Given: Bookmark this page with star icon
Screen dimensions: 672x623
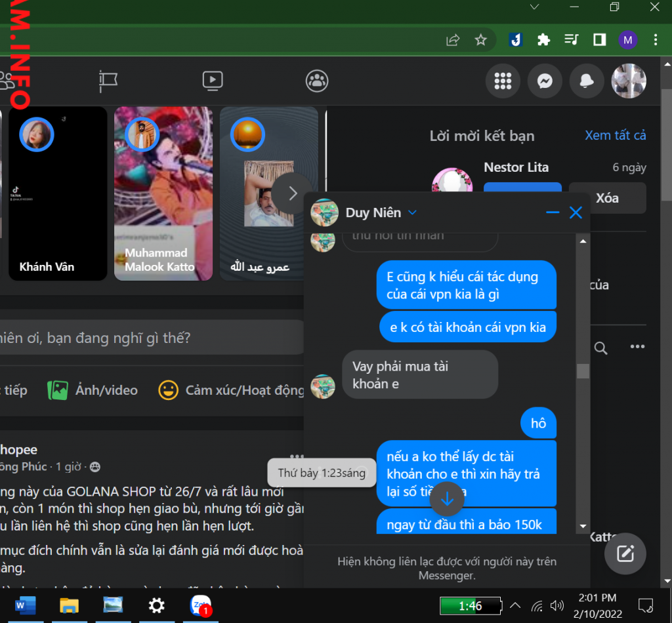Looking at the screenshot, I should (x=481, y=40).
